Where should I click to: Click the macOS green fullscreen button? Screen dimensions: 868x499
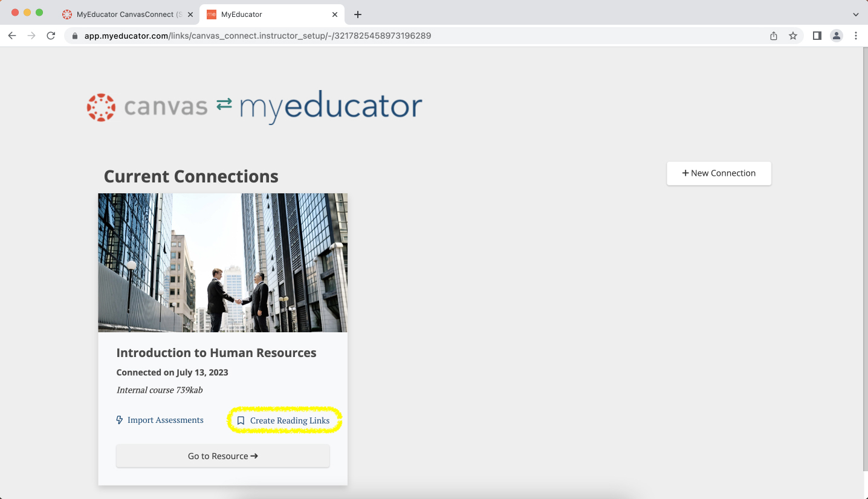[39, 13]
